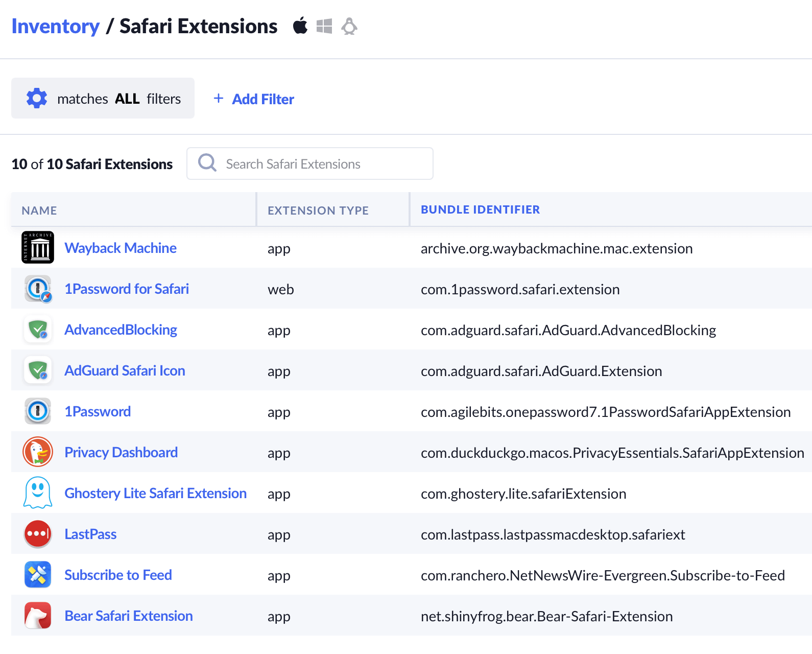Click the red LastPass icon
This screenshot has height=654, width=812.
38,534
